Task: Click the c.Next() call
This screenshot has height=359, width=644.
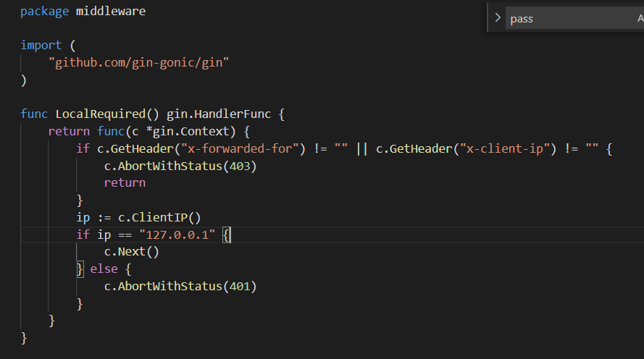Action: (131, 252)
